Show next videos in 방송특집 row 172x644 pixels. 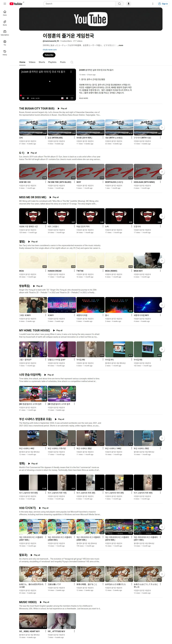point(162,305)
